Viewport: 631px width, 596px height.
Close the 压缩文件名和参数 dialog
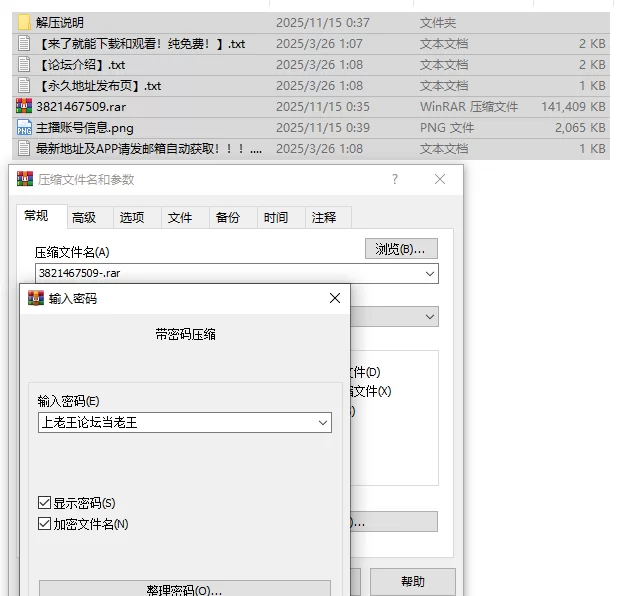(440, 179)
